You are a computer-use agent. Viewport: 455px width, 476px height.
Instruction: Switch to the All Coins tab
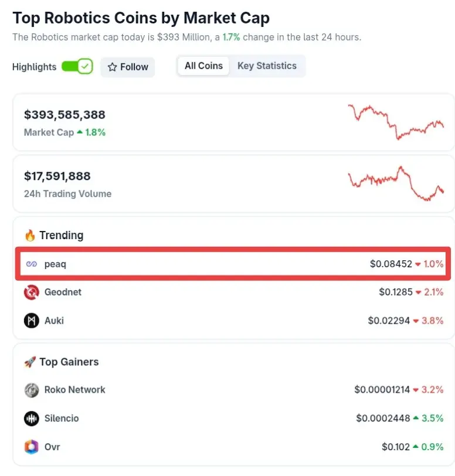click(x=203, y=66)
